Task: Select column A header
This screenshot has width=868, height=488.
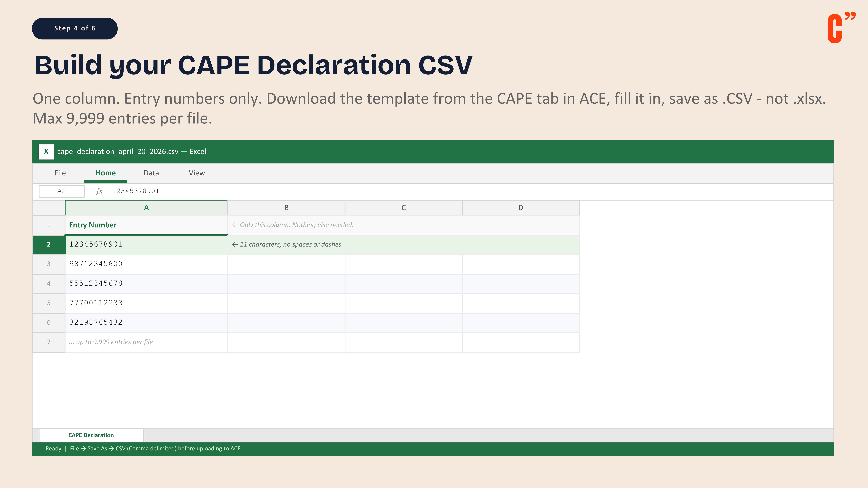Action: point(146,208)
